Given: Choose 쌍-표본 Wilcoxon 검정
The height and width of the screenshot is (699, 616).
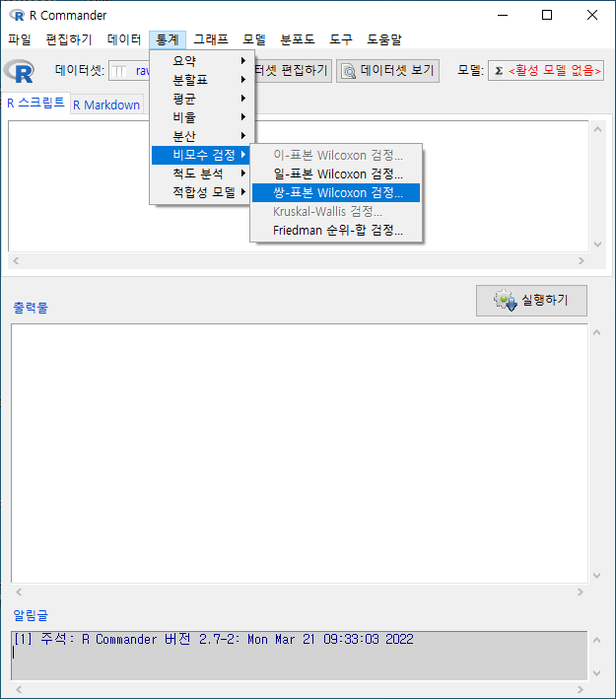Looking at the screenshot, I should [336, 192].
